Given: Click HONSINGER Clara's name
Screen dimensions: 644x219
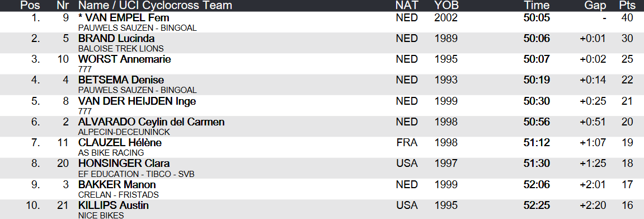Looking at the screenshot, I should (124, 163).
